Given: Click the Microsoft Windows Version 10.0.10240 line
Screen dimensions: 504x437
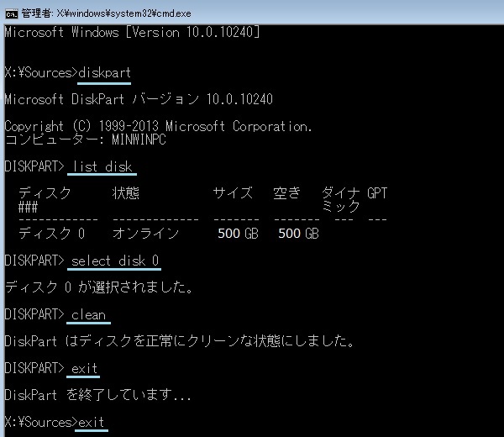Looking at the screenshot, I should click(x=132, y=32).
